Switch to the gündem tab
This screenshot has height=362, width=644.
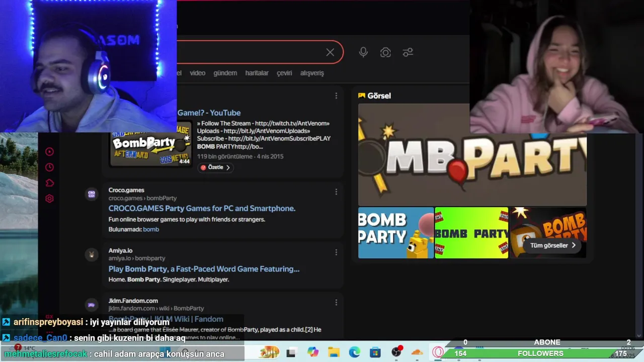pyautogui.click(x=225, y=73)
